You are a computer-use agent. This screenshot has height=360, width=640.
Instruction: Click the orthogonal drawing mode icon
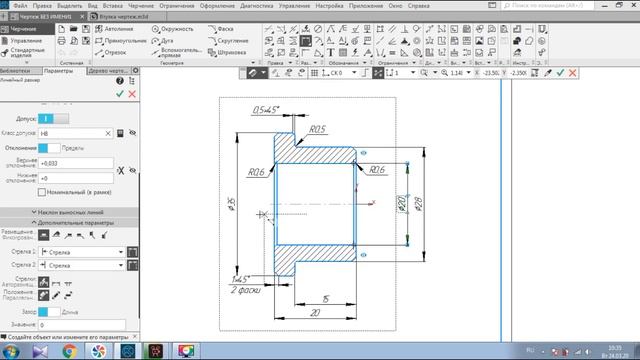[365, 73]
